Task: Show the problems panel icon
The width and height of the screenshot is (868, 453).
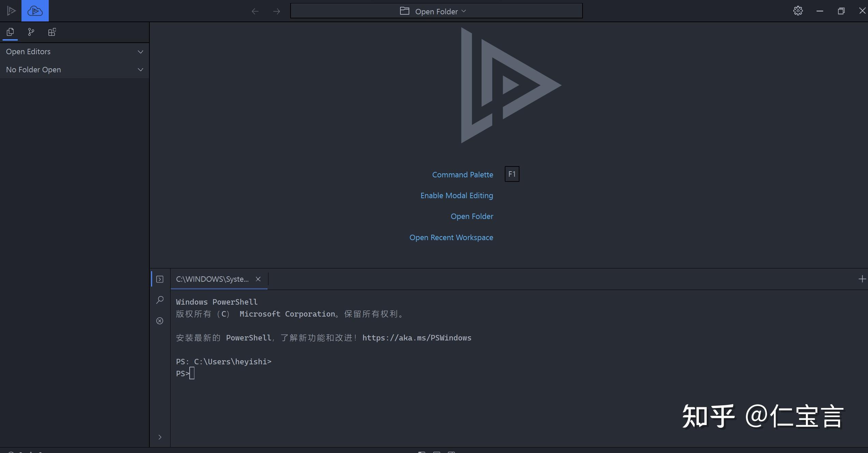Action: pos(160,321)
